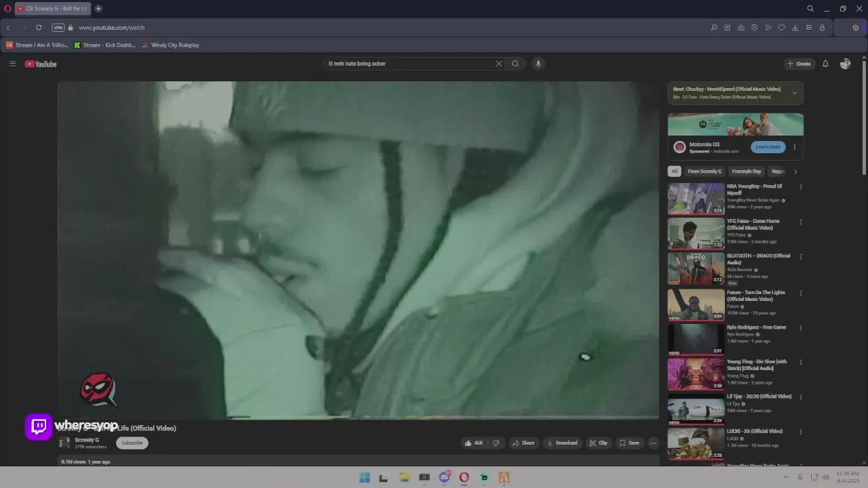Open options for Young Thug Die Slow

point(801,363)
